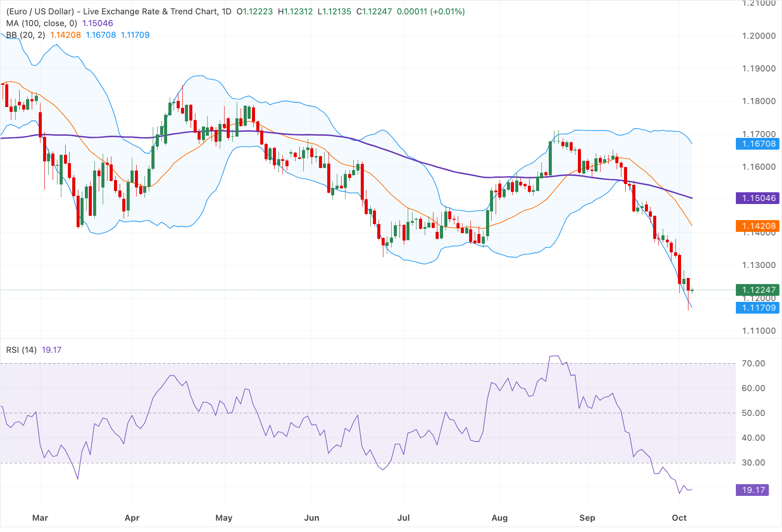Click the Apr label on time axis
The image size is (782, 532).
pos(132,518)
